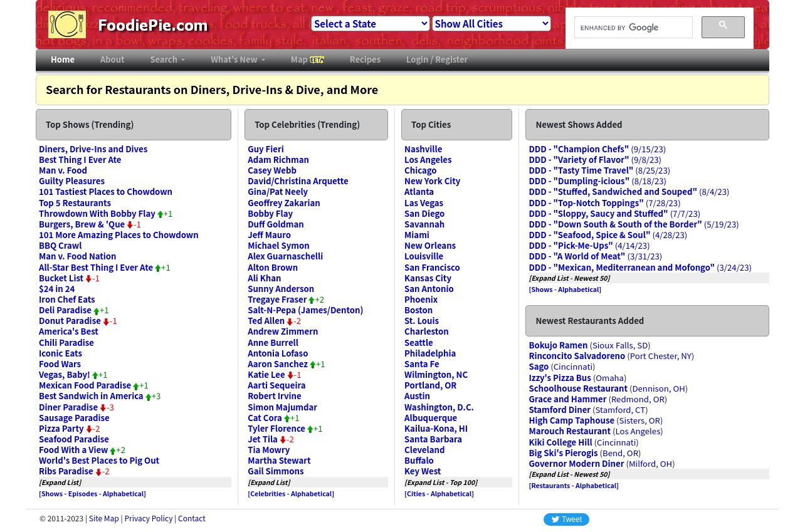Expand the Top Celebrities list
This screenshot has width=805, height=532.
(x=269, y=482)
